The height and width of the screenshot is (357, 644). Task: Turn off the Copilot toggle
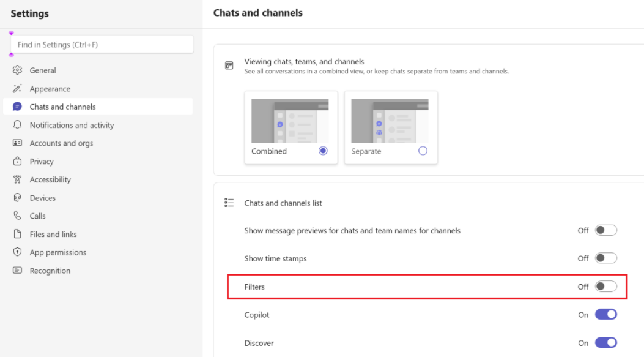[x=606, y=315]
